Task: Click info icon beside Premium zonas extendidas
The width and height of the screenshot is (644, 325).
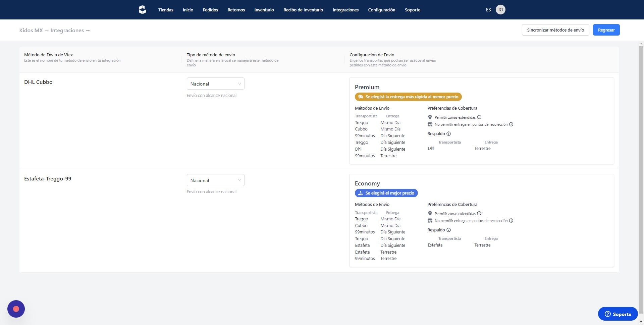Action: click(x=479, y=117)
